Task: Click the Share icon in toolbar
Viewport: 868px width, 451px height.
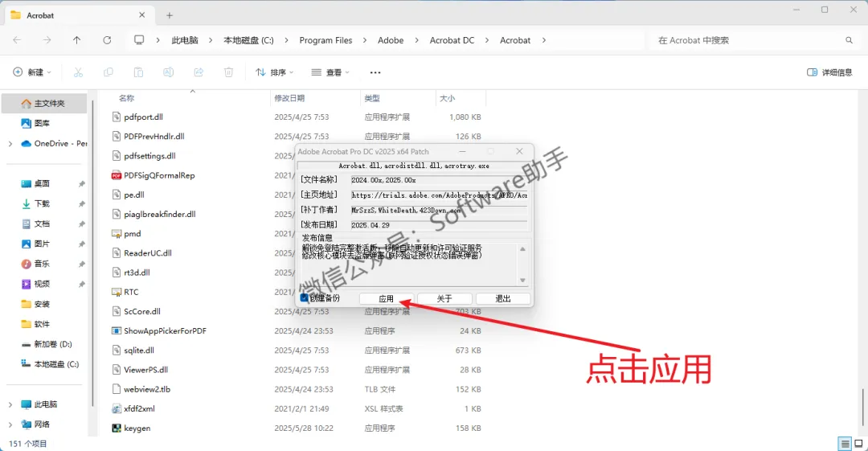Action: pyautogui.click(x=199, y=72)
